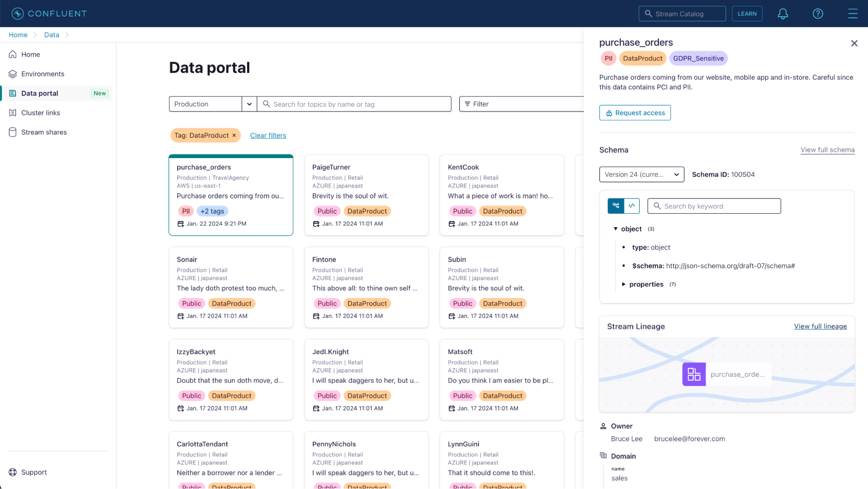Remove the DataProduct tag filter chip
Image resolution: width=868 pixels, height=489 pixels.
tap(234, 135)
